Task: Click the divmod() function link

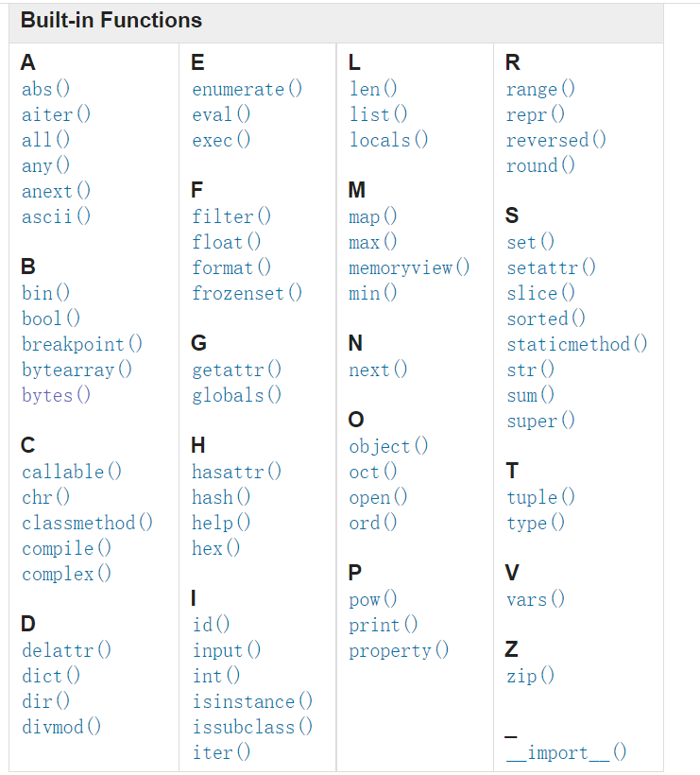Action: pyautogui.click(x=61, y=727)
